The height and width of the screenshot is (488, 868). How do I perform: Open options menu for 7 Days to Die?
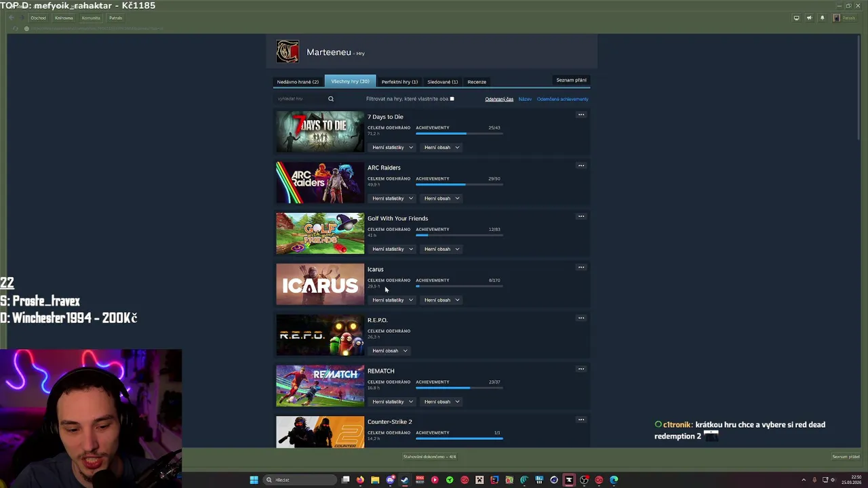[x=580, y=115]
